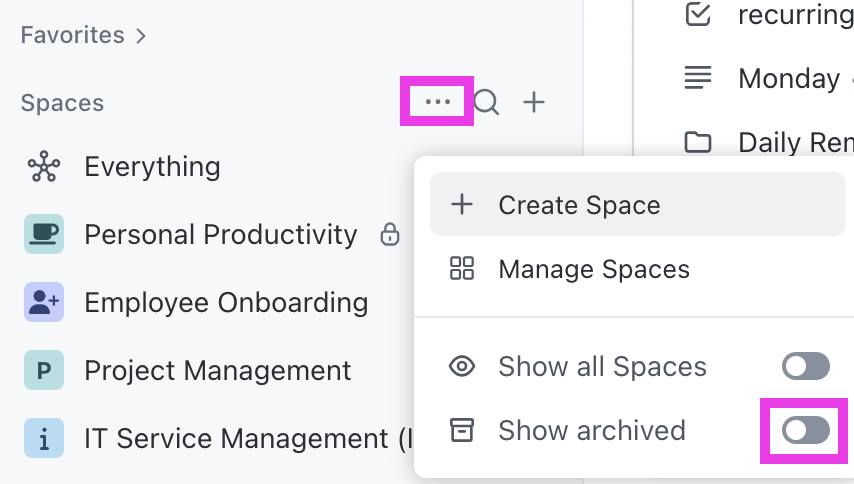Open the Personal Productivity space
The image size is (854, 484).
[x=220, y=235]
